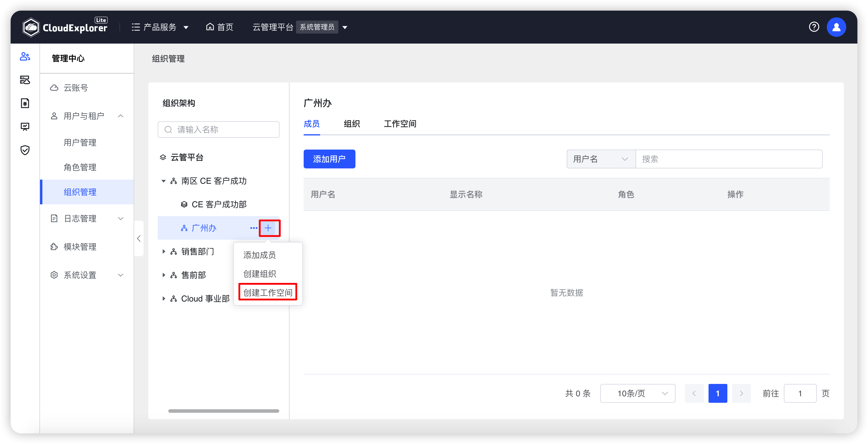The height and width of the screenshot is (444, 868).
Task: Open the 10条/页 page size dropdown
Action: (638, 393)
